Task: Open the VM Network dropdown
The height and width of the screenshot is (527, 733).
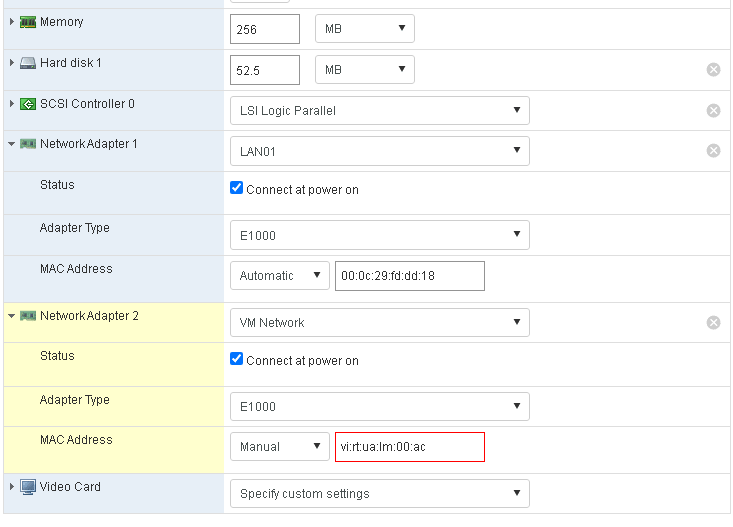Action: (x=380, y=323)
